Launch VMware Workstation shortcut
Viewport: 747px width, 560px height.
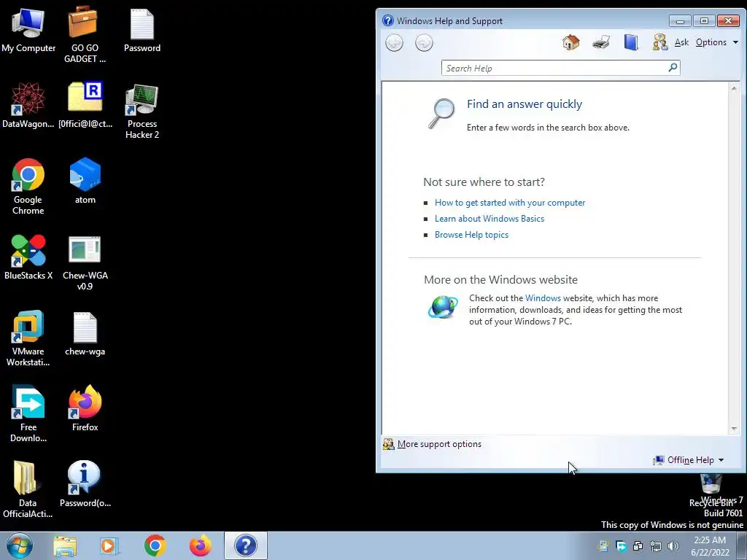click(x=28, y=338)
